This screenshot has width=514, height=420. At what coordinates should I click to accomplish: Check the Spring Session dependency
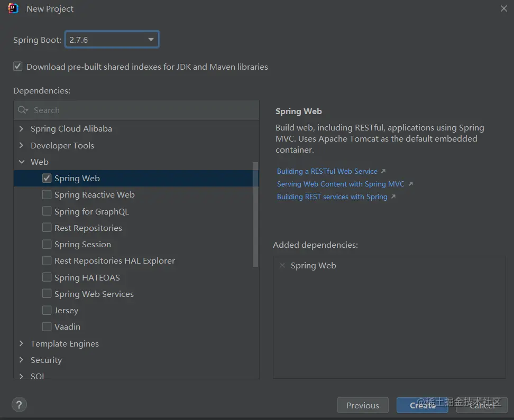point(47,245)
